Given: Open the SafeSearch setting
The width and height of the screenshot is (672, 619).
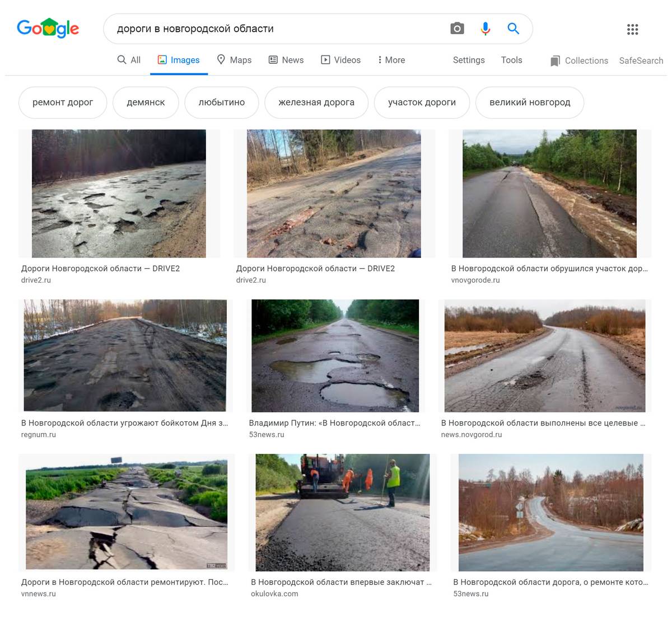Looking at the screenshot, I should pyautogui.click(x=641, y=60).
